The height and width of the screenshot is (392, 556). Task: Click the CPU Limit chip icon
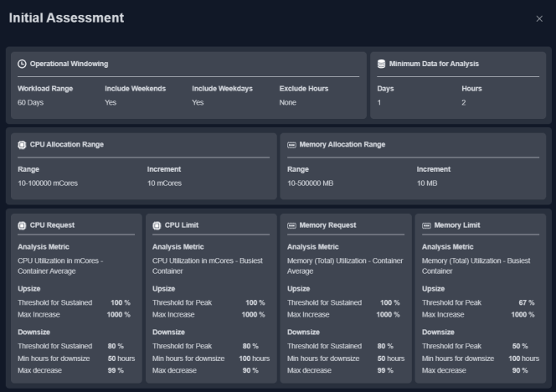tap(157, 225)
